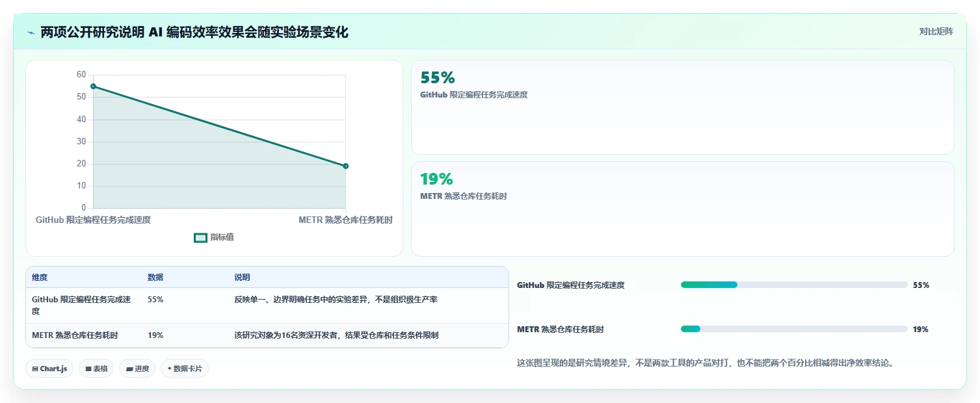The image size is (980, 403).
Task: Click the 指标值 legend label text
Action: [x=222, y=237]
